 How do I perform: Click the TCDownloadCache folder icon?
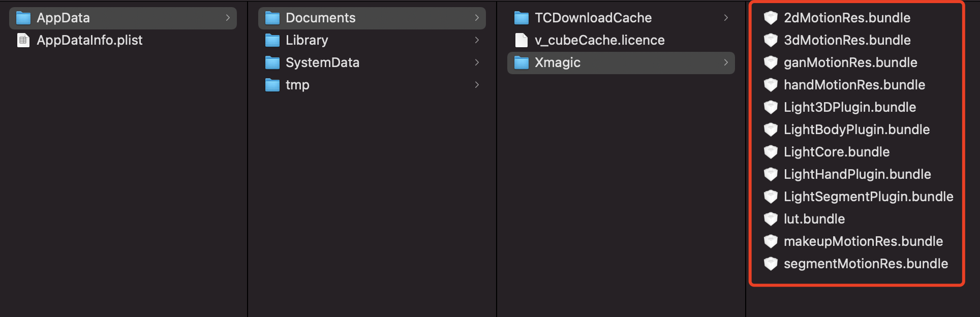point(522,18)
